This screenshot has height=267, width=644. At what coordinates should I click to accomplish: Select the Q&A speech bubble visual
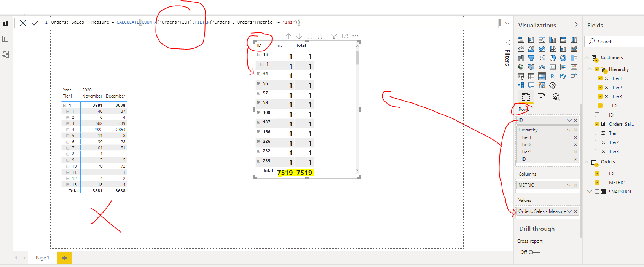531,85
